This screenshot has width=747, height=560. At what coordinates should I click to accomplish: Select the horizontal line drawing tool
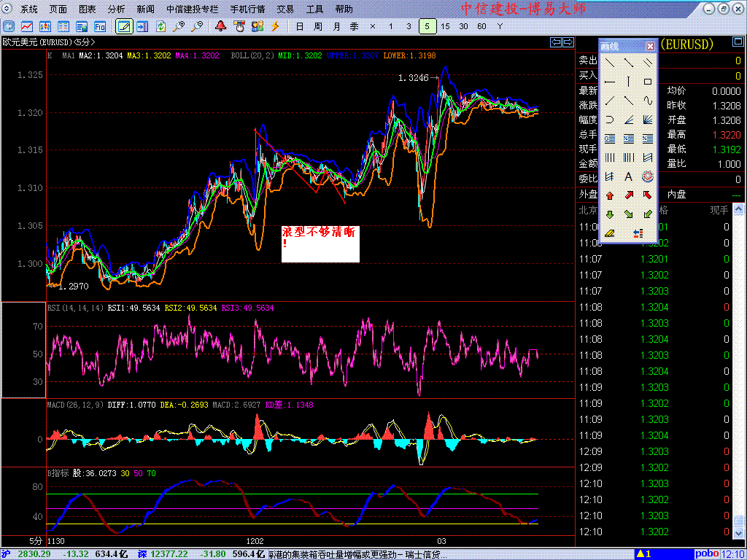610,82
